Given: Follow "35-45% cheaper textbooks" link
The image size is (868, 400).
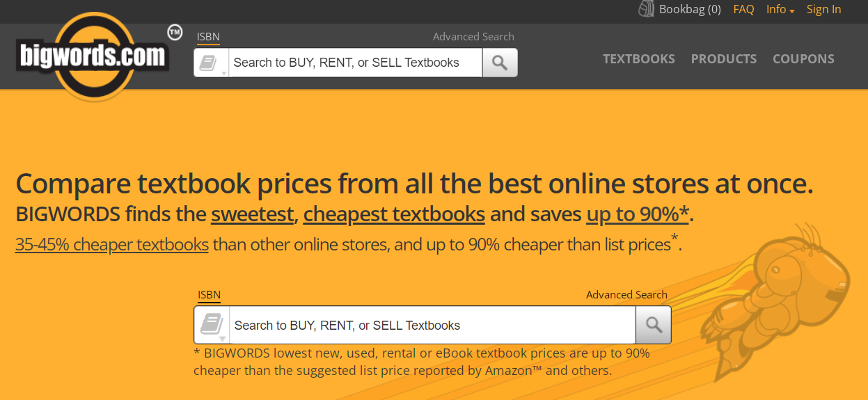Looking at the screenshot, I should pyautogui.click(x=112, y=245).
